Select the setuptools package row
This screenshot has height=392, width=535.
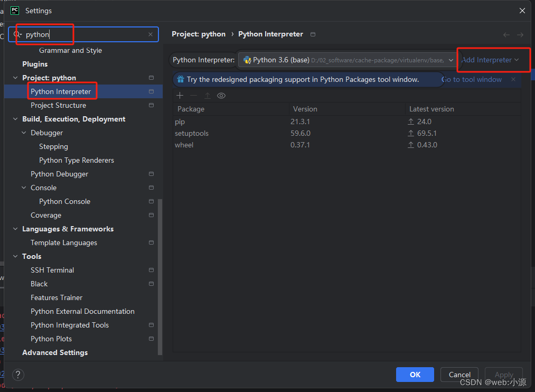click(x=347, y=133)
